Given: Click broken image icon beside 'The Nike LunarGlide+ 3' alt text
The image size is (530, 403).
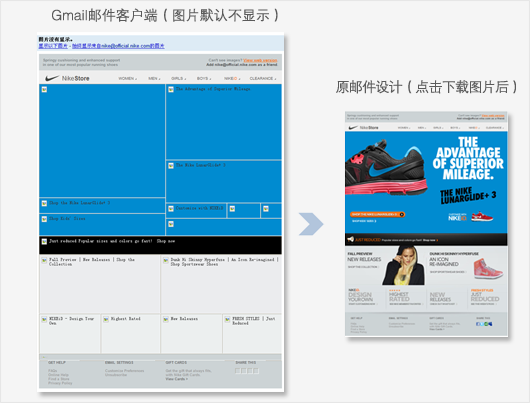Looking at the screenshot, I should tap(171, 166).
